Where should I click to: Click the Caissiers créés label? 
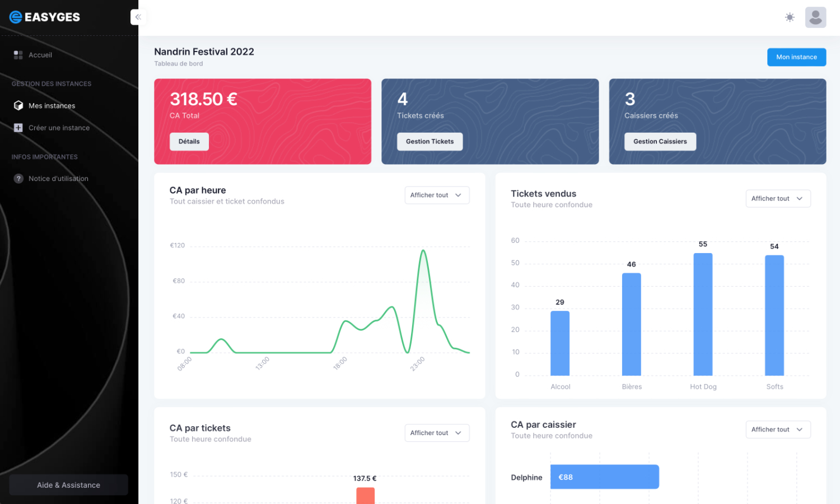tap(651, 115)
